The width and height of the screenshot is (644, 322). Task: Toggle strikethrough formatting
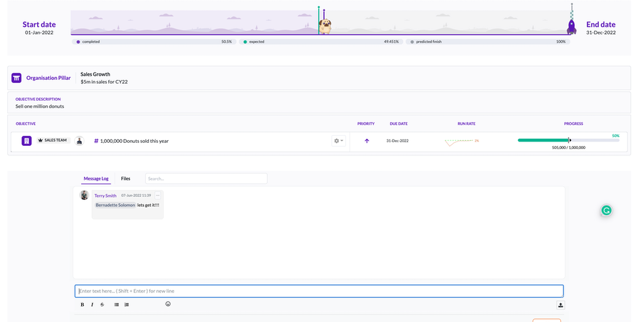pyautogui.click(x=103, y=304)
